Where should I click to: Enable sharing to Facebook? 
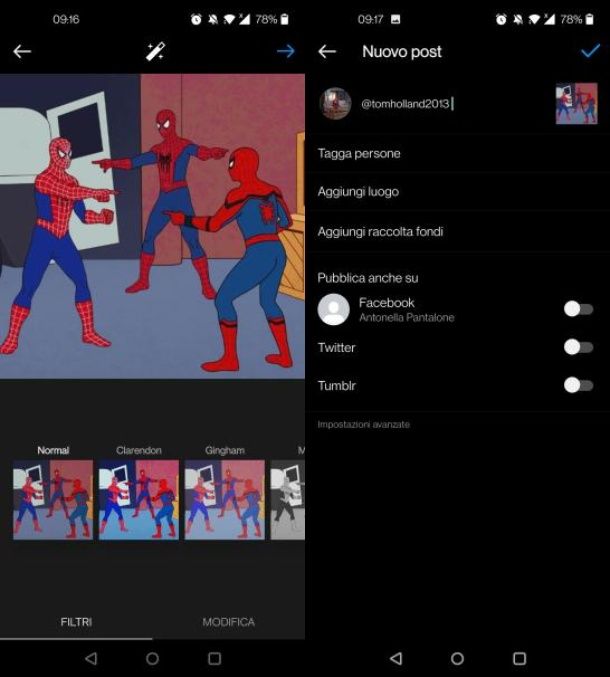point(578,309)
